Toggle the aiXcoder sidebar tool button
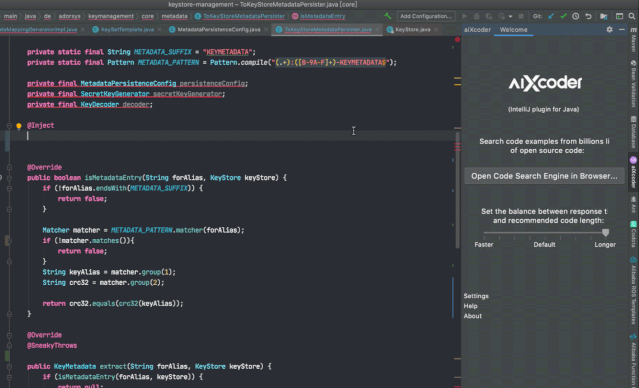This screenshot has width=639, height=388. [x=633, y=172]
